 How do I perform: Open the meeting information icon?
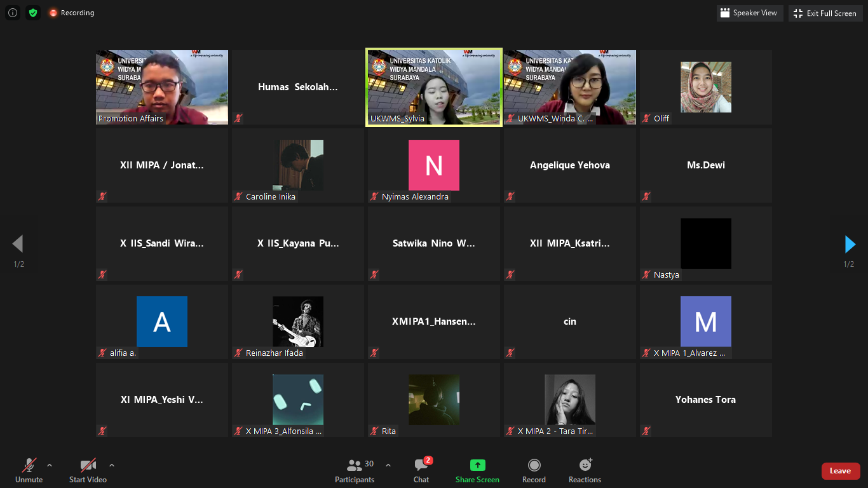click(x=13, y=13)
